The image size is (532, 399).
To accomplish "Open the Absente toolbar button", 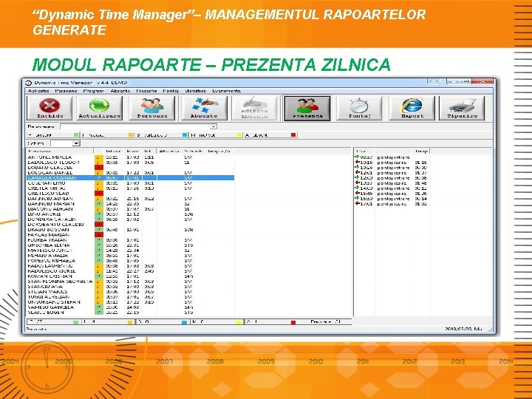I will [204, 108].
